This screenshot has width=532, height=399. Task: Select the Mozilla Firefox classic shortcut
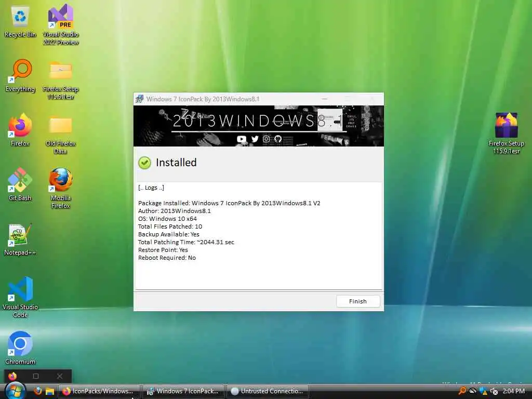pyautogui.click(x=61, y=188)
